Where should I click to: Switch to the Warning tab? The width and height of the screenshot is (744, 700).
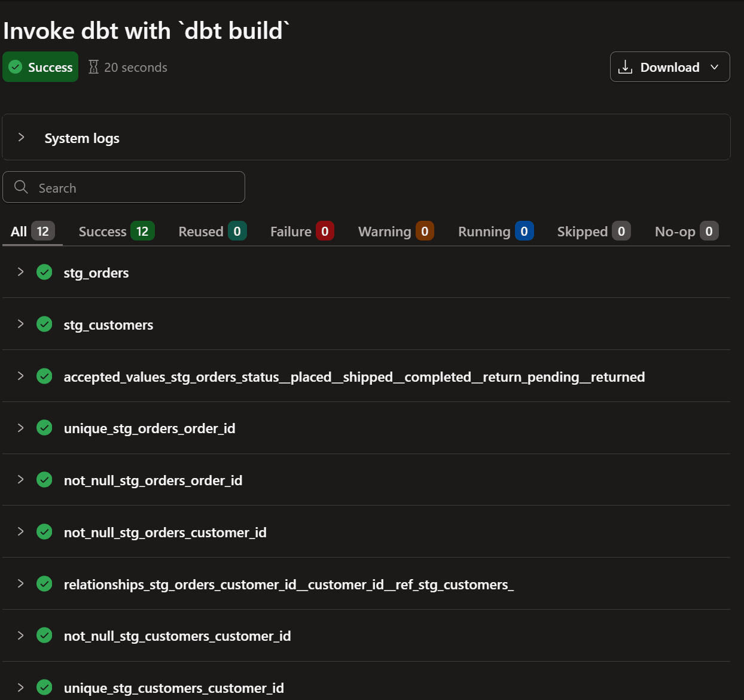[396, 232]
